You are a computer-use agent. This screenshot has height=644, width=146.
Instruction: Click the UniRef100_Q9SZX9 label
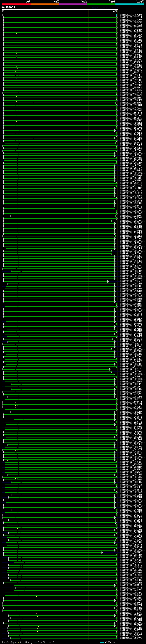131,67
